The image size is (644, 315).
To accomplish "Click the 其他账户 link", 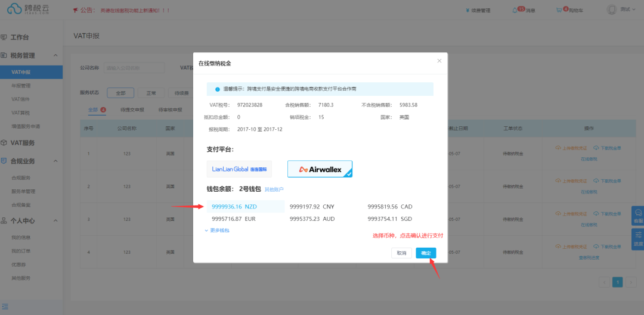I will tap(274, 189).
